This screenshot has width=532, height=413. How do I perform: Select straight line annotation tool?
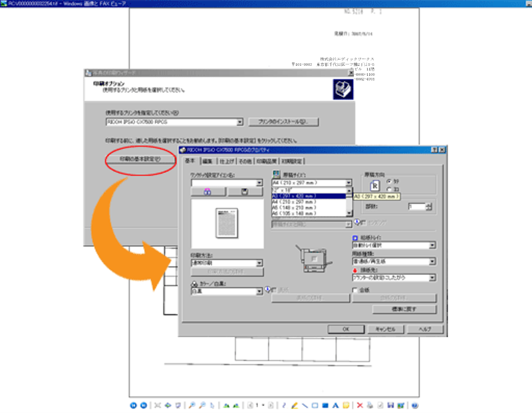(305, 405)
